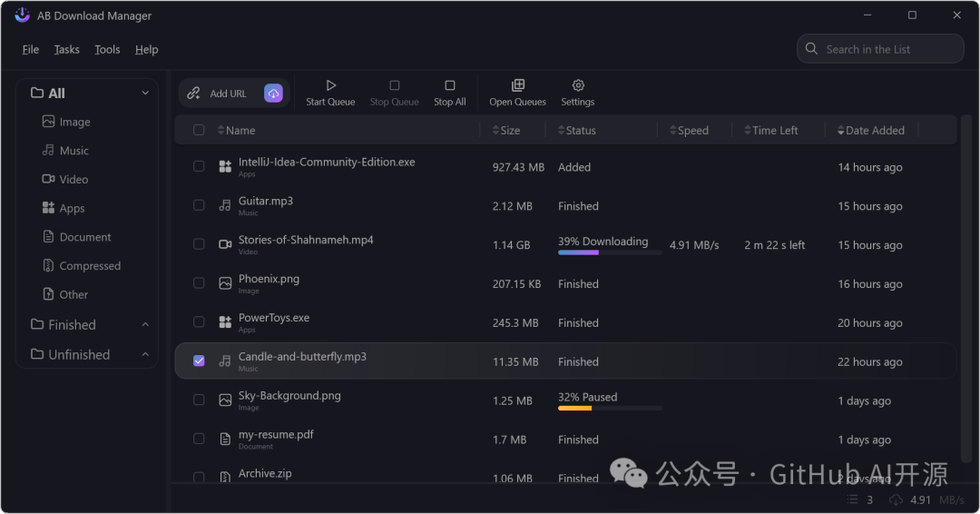
Task: Select the Unfinished folder in sidebar
Action: tap(70, 354)
